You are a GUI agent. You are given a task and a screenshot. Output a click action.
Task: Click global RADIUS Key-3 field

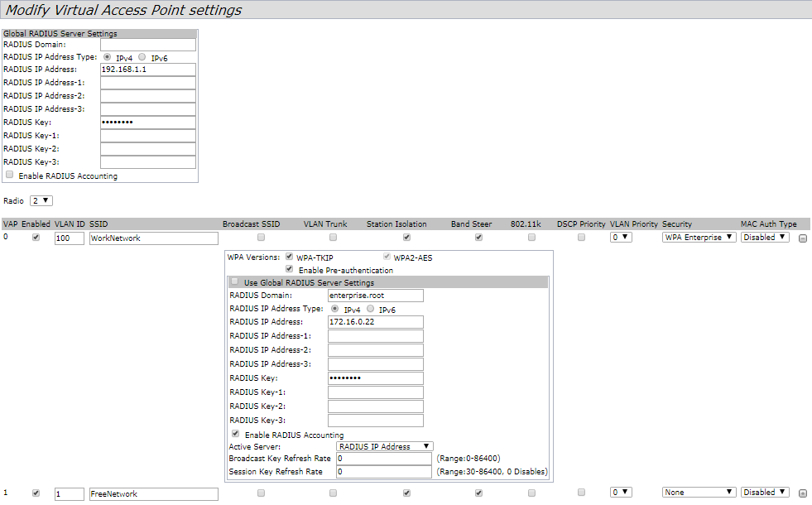pos(148,162)
